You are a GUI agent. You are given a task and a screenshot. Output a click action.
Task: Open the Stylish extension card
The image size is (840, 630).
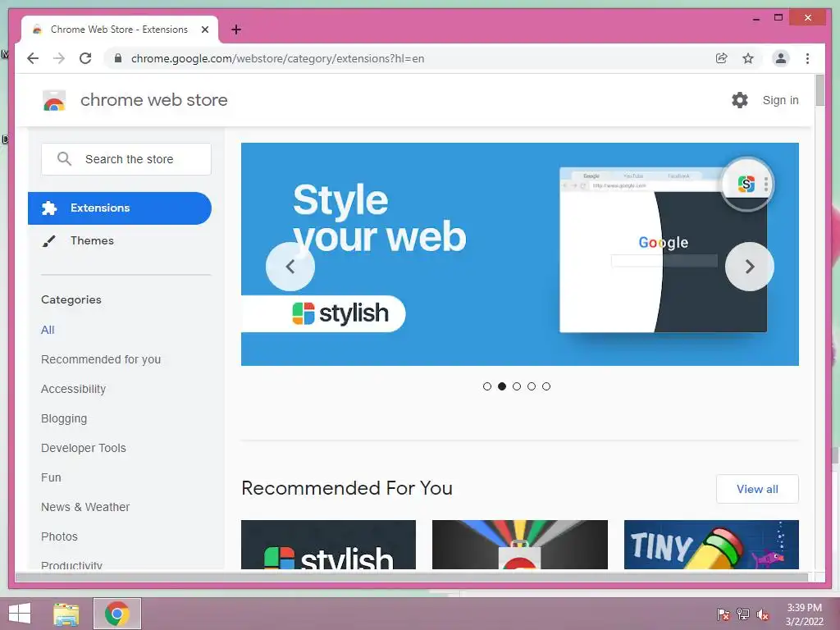(x=328, y=545)
